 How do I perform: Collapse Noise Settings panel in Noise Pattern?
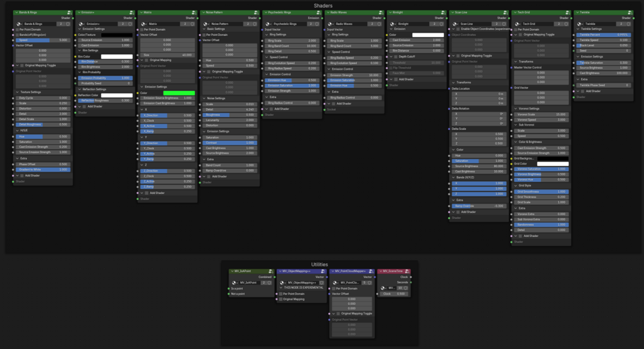[204, 99]
